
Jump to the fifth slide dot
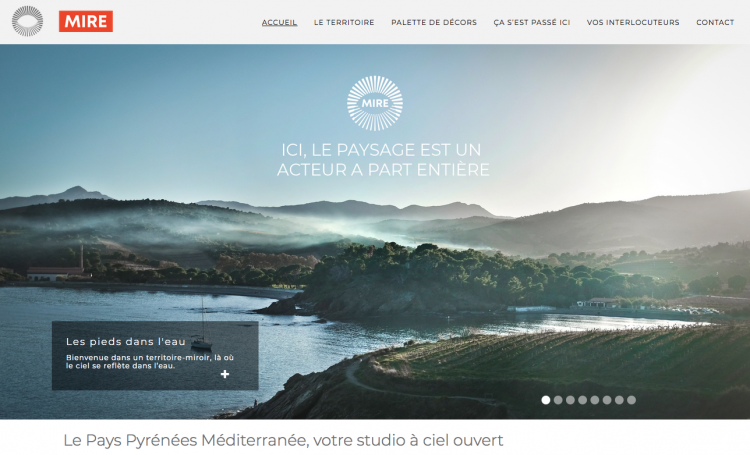click(595, 400)
